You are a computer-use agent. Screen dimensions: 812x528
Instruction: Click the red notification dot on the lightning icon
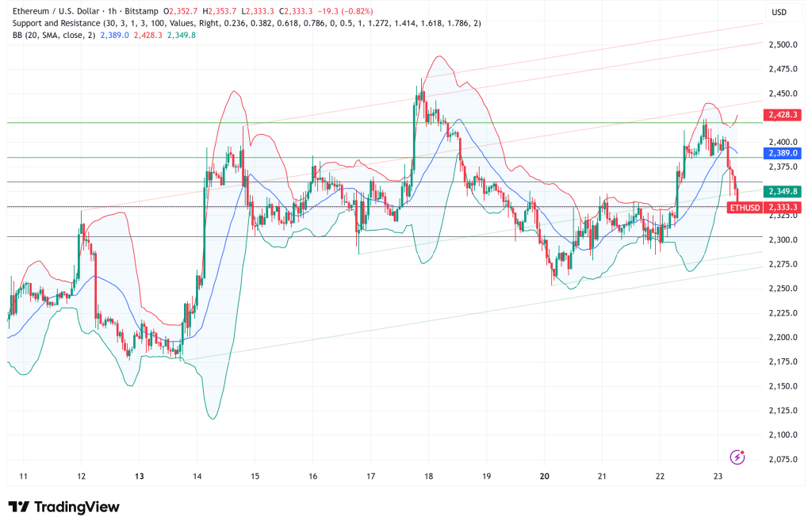pos(744,451)
